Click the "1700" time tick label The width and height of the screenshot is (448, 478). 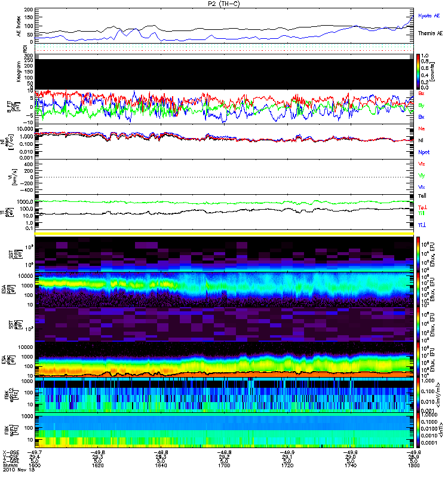(x=224, y=465)
